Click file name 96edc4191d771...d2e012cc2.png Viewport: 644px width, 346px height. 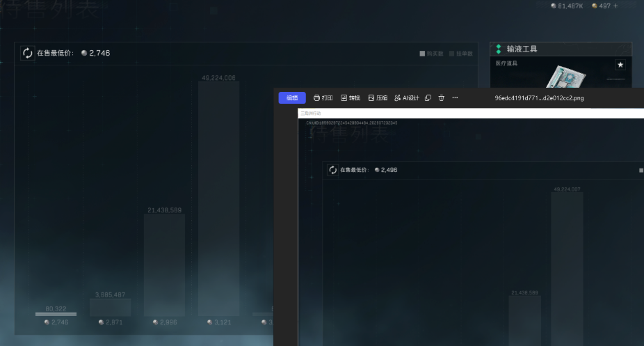click(539, 97)
